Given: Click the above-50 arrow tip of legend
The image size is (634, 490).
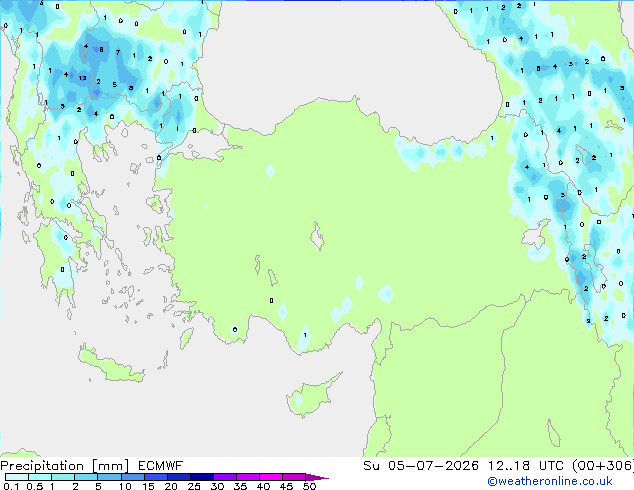Looking at the screenshot, I should point(317,477).
